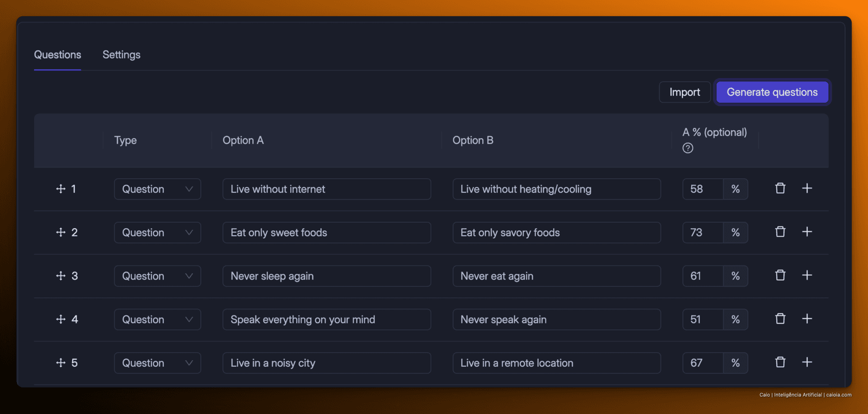868x414 pixels.
Task: Click the drag handle for row 4
Action: (x=61, y=319)
